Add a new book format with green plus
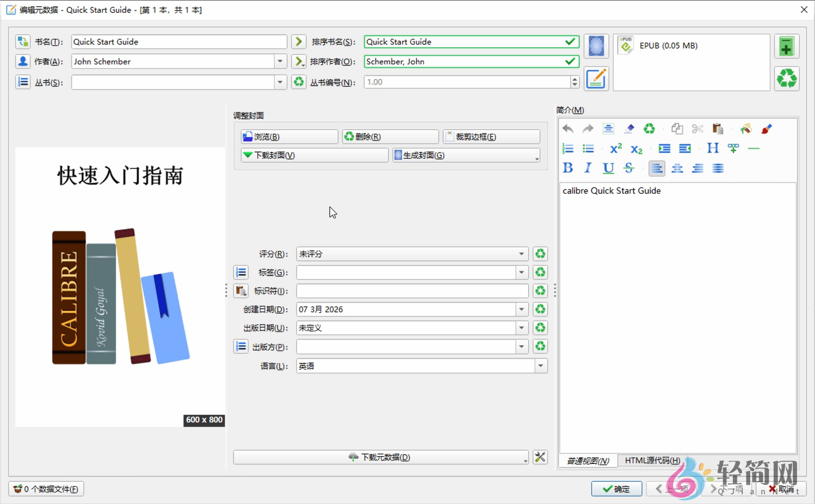The image size is (815, 504). coord(787,46)
